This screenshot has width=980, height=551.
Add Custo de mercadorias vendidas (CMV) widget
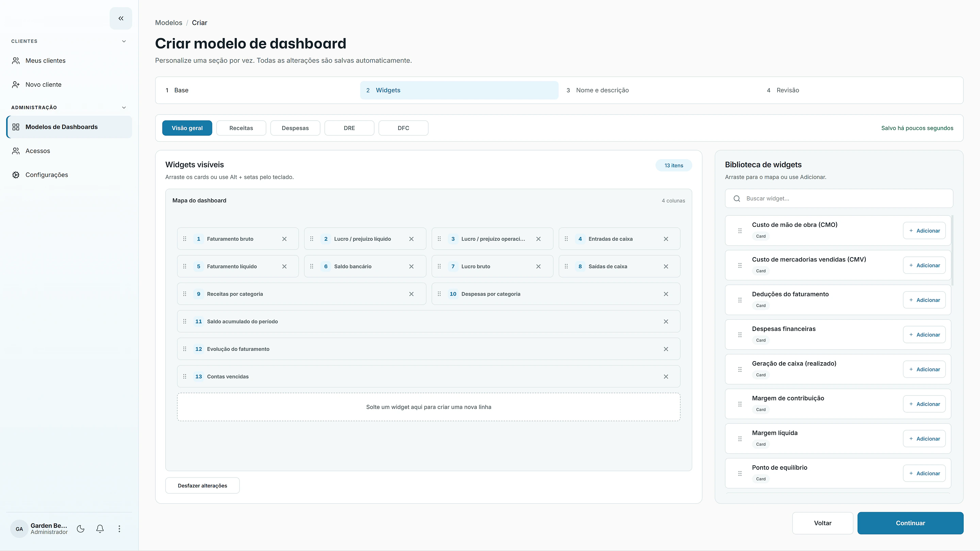coord(924,265)
